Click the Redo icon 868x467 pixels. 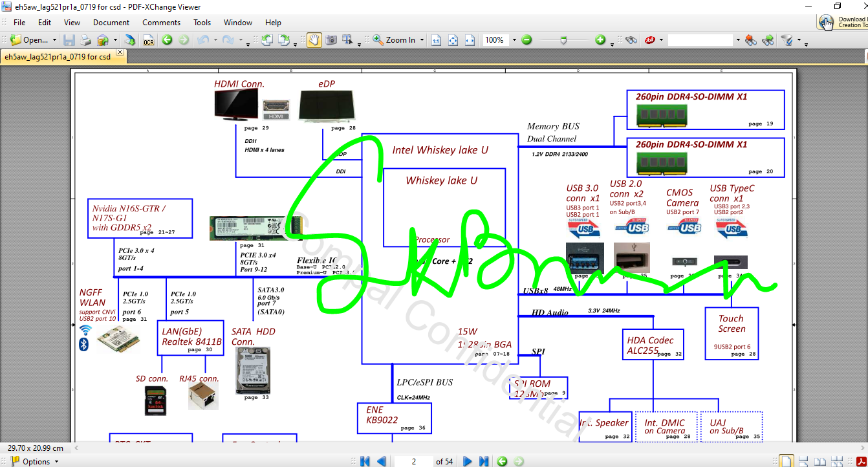[x=228, y=40]
